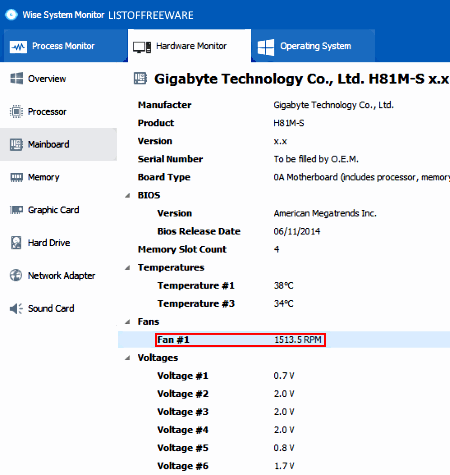This screenshot has height=475, width=450.
Task: Click 'To be filled by O.E.M.' value
Action: pyautogui.click(x=316, y=159)
